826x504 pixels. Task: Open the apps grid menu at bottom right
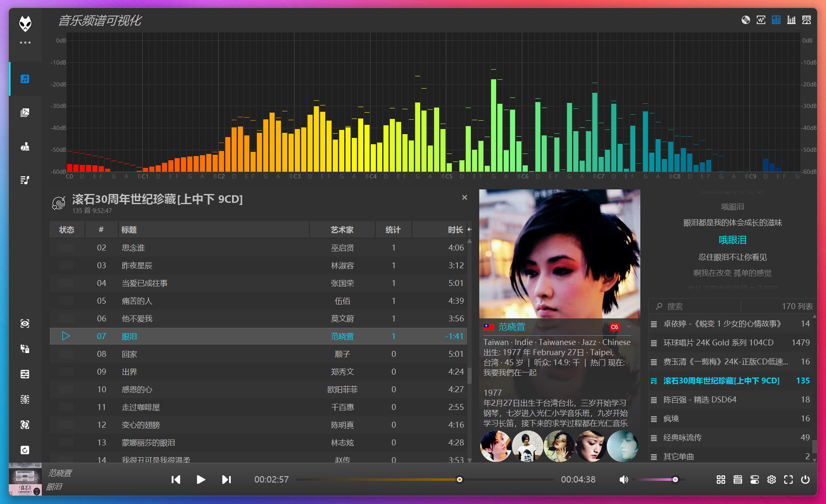(x=721, y=480)
